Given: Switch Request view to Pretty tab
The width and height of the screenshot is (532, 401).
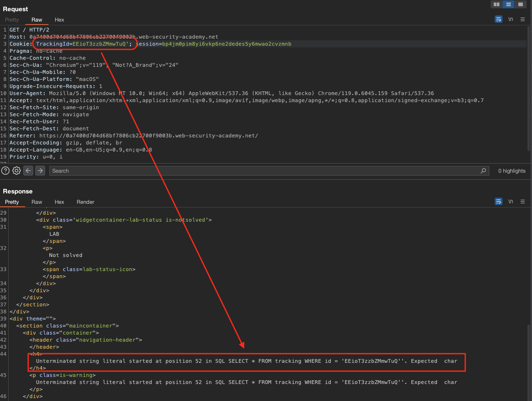Looking at the screenshot, I should [12, 20].
